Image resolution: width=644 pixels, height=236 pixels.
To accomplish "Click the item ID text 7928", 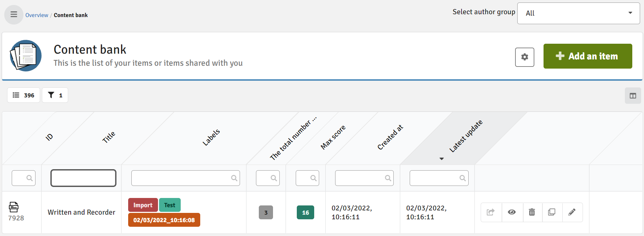I will pos(16,218).
